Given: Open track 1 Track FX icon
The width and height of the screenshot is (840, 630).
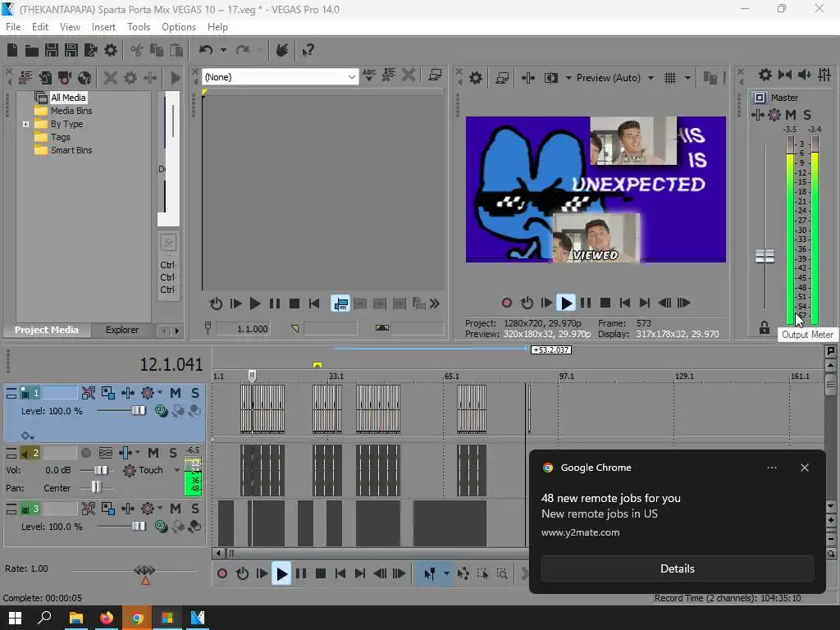Looking at the screenshot, I should click(127, 393).
